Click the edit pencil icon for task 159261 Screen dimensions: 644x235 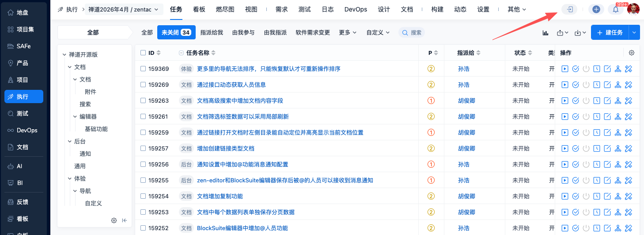(607, 116)
